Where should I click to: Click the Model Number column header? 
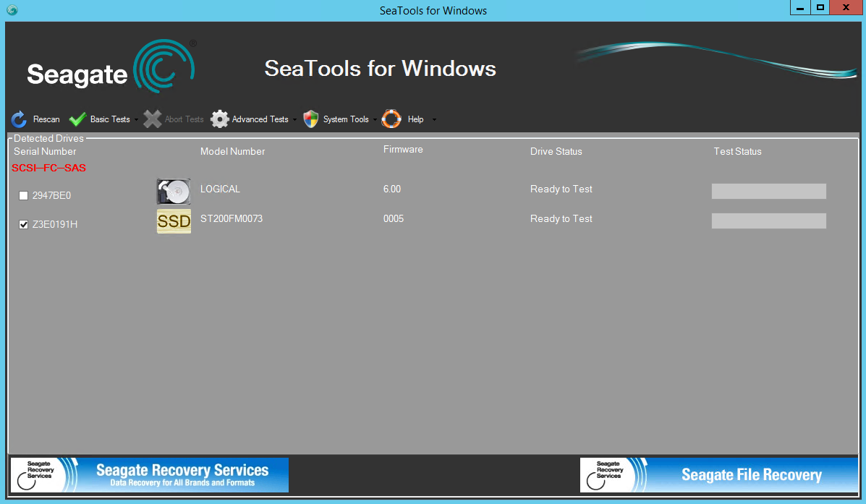[x=232, y=151]
